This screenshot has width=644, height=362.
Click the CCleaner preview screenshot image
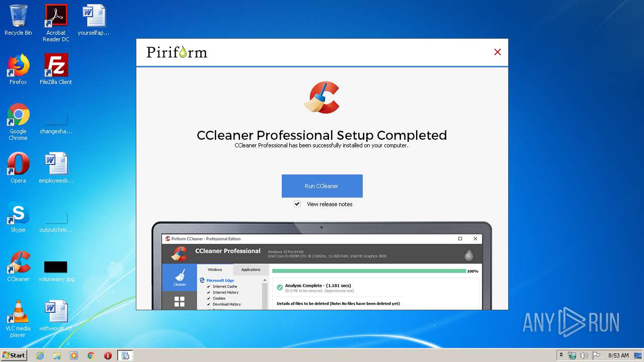click(x=322, y=265)
